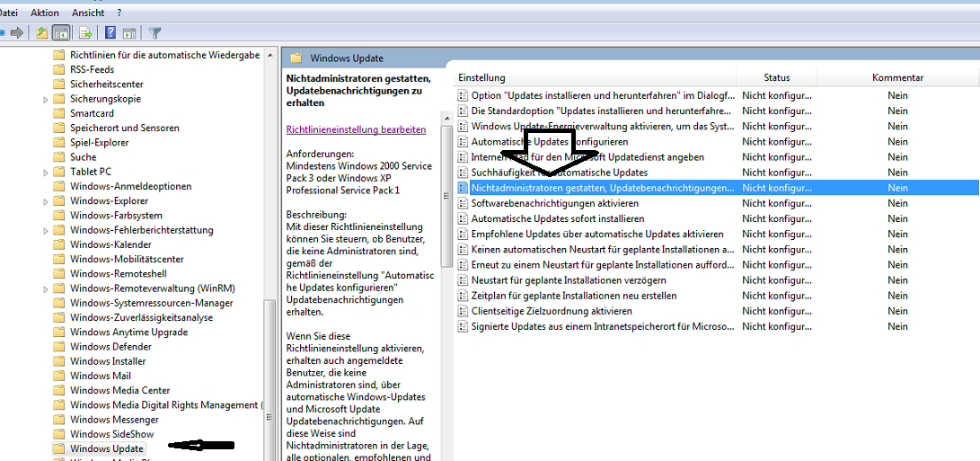
Task: Click the folder icon of Smartcard
Action: (x=58, y=113)
